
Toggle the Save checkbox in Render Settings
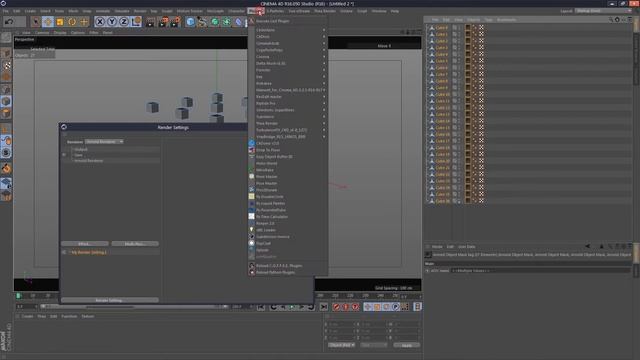(64, 155)
